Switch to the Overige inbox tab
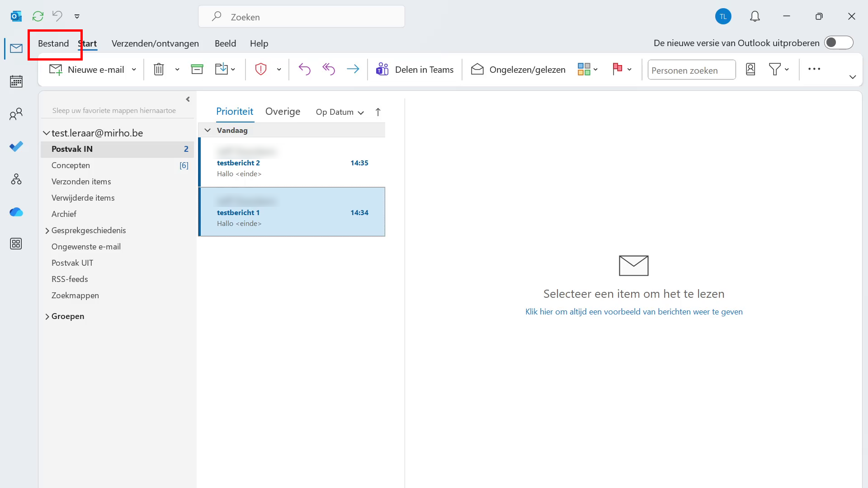 point(283,112)
